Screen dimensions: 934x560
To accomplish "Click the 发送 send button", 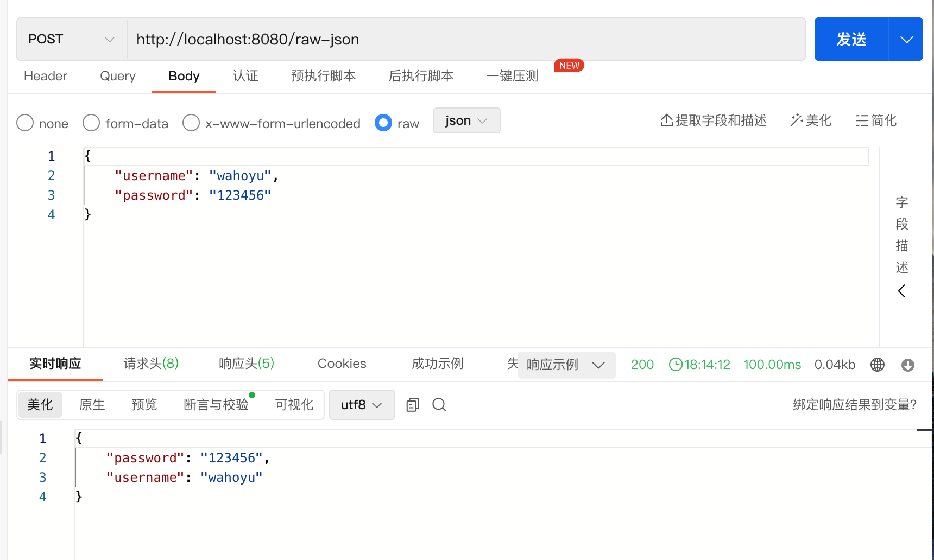I will point(851,39).
